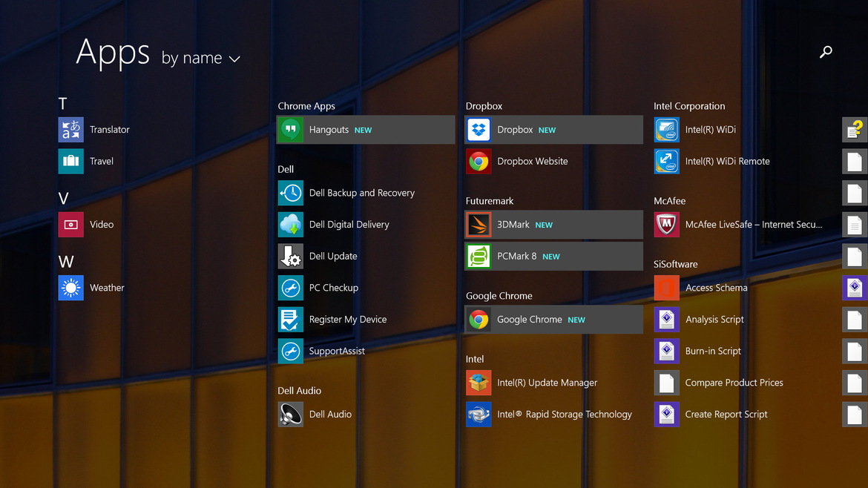The image size is (868, 488).
Task: Open Dell Digital Delivery
Action: pos(334,225)
